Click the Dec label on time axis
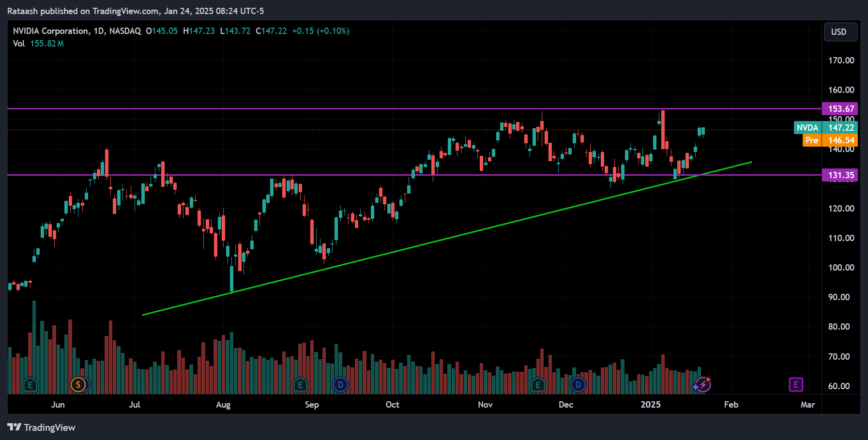This screenshot has height=440, width=868. (566, 405)
